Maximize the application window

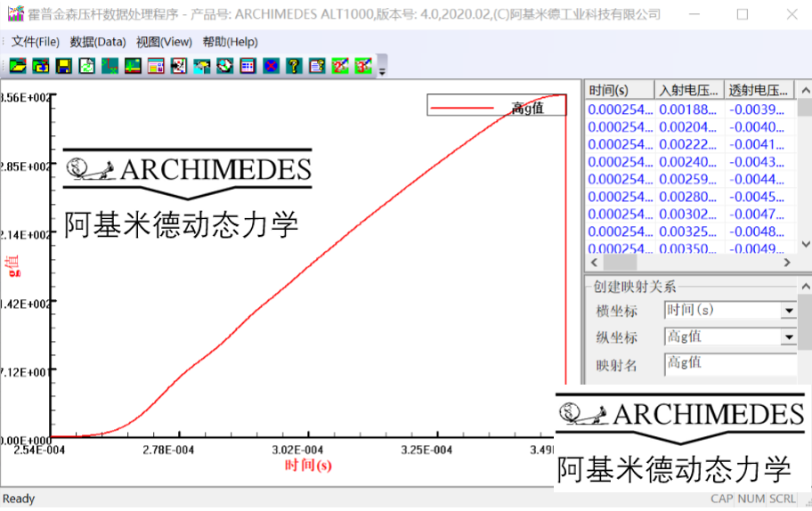coord(743,14)
